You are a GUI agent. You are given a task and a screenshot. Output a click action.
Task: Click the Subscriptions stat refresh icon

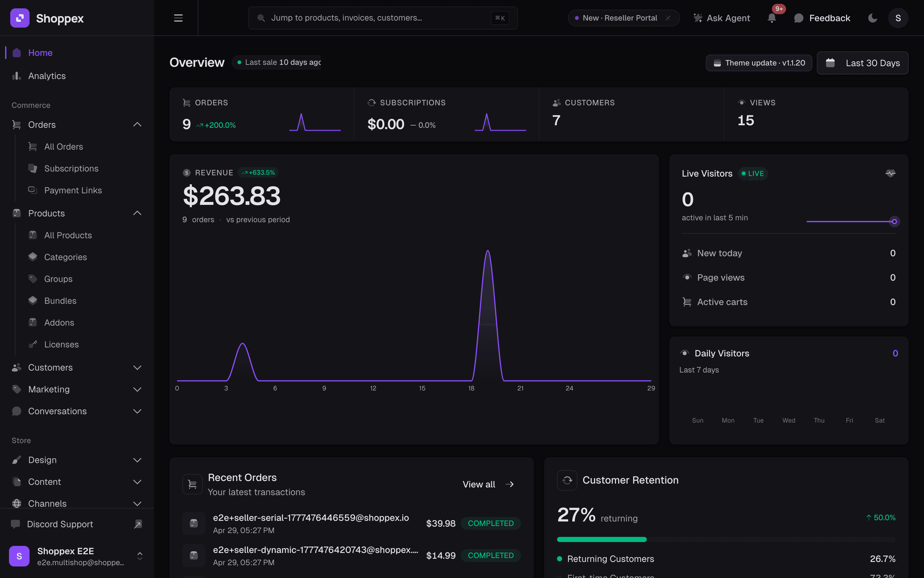372,102
